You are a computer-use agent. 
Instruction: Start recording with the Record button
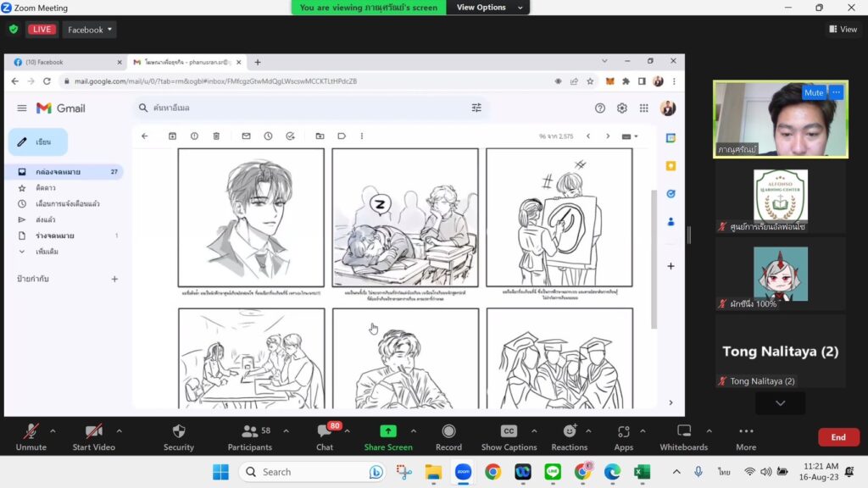click(448, 431)
